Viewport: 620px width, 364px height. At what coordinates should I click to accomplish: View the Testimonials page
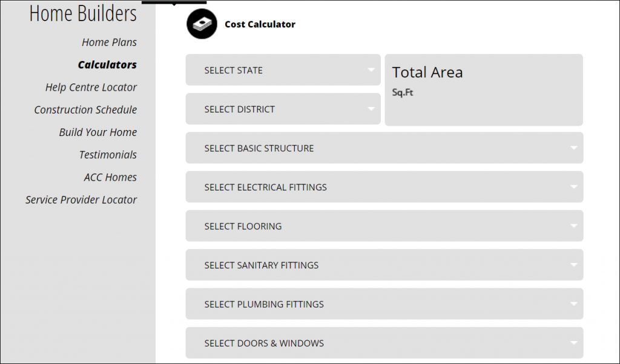point(108,155)
